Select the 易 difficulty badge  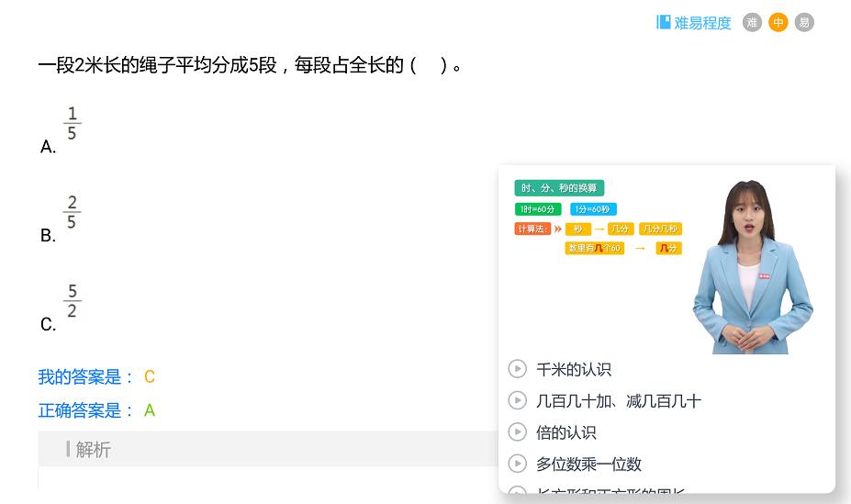804,23
